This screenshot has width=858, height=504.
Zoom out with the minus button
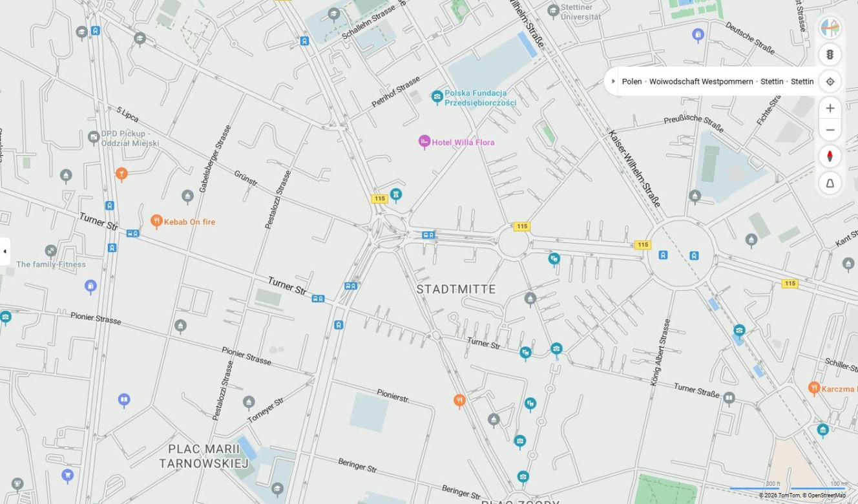click(830, 130)
